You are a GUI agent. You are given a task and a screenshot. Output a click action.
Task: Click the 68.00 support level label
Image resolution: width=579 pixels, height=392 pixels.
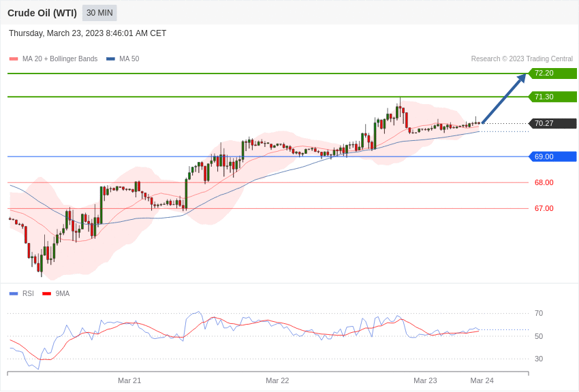[544, 182]
